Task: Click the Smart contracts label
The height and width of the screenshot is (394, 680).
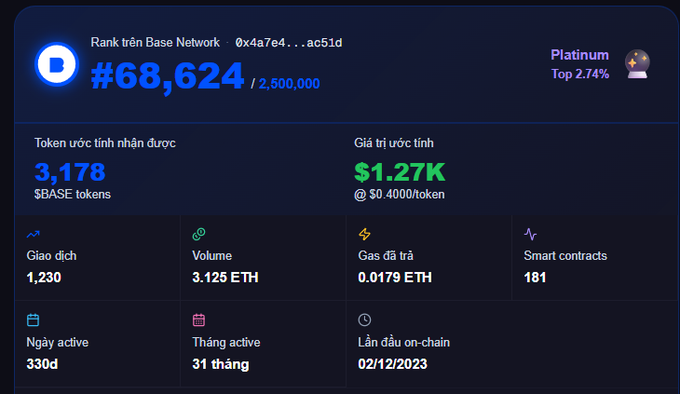Action: coord(565,256)
